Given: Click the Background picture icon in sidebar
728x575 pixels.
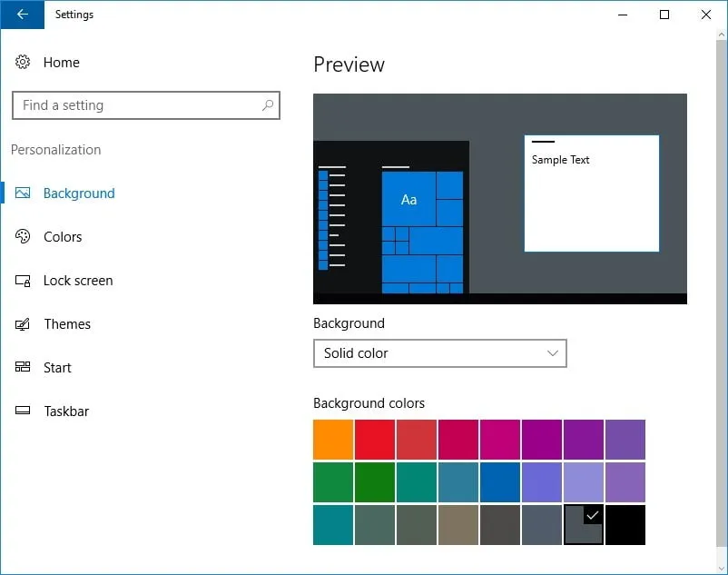Looking at the screenshot, I should coord(22,193).
